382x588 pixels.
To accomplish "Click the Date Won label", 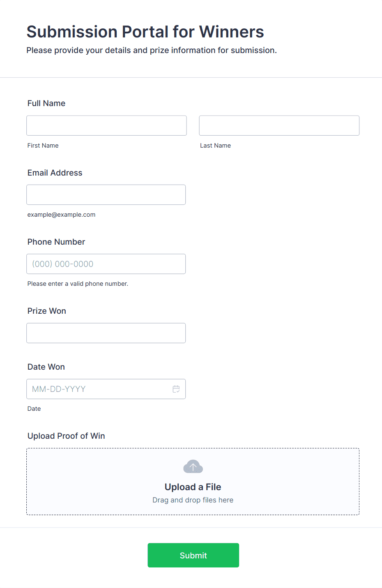I will (x=46, y=367).
